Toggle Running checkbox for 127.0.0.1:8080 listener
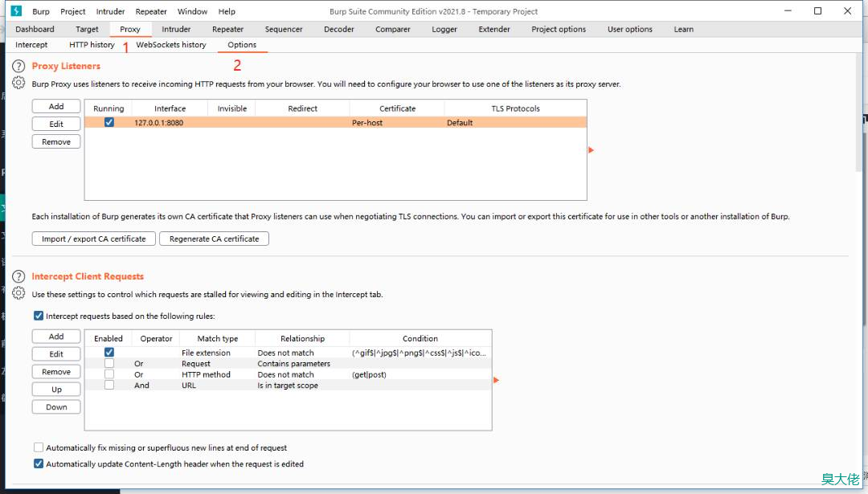 click(x=109, y=122)
